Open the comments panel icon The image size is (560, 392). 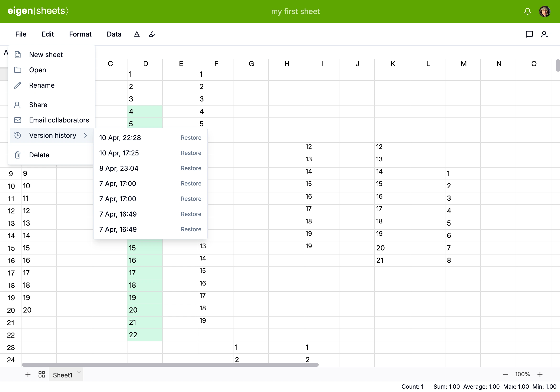tap(529, 34)
